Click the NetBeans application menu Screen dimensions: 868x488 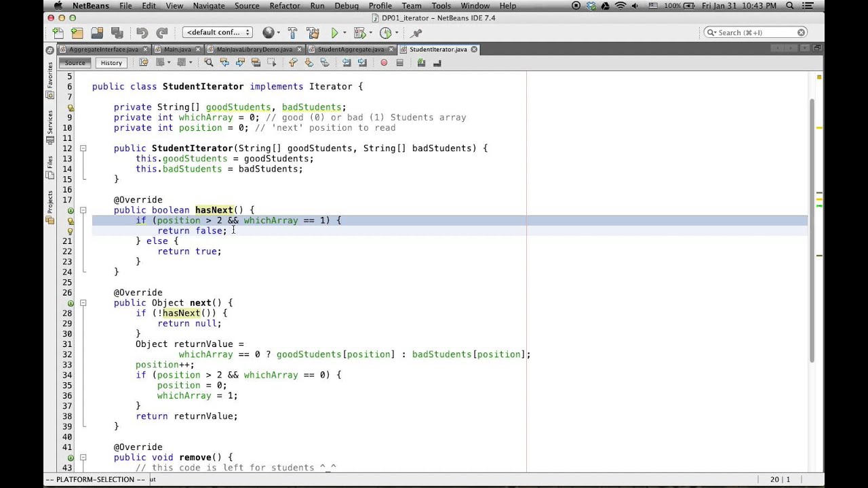pos(91,5)
